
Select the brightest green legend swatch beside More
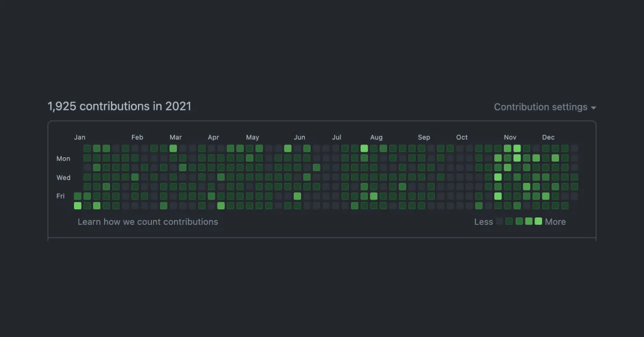tap(538, 221)
